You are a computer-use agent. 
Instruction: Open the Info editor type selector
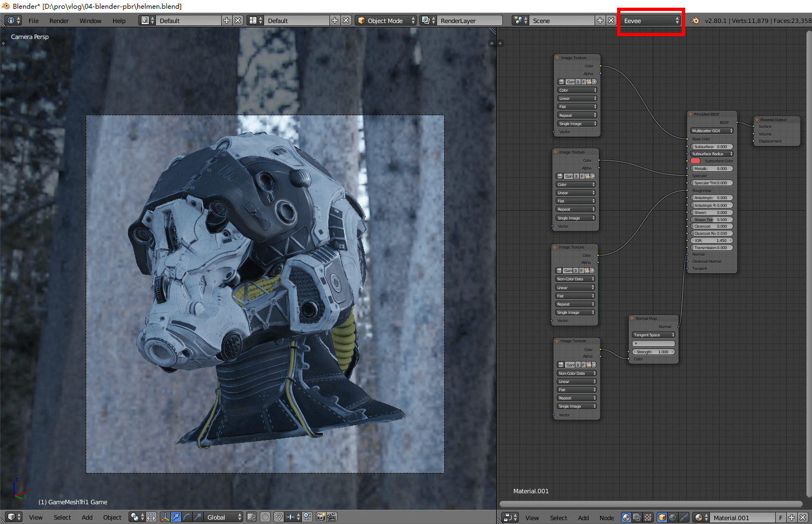(13, 20)
